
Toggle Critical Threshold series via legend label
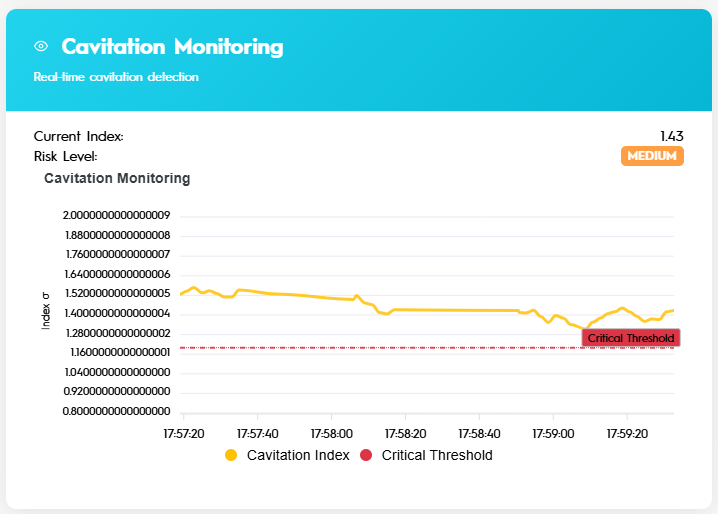[x=437, y=455]
